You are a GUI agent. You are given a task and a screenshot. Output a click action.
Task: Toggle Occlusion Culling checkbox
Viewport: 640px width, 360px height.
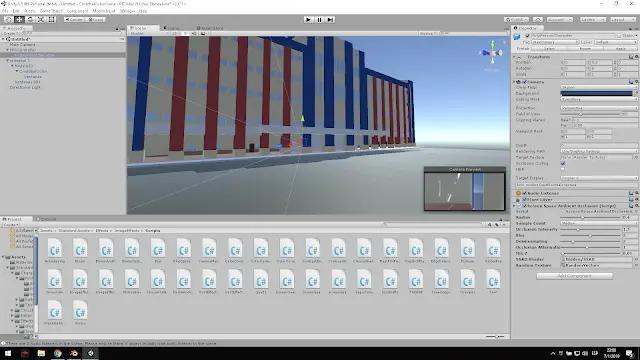coord(563,163)
